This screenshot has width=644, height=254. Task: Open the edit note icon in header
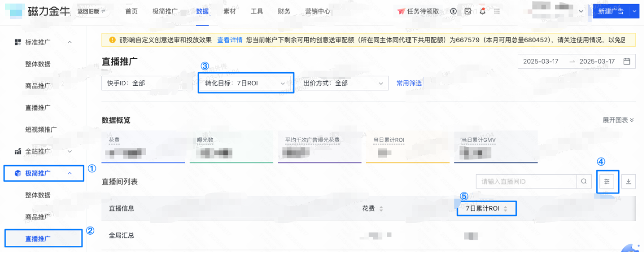468,11
